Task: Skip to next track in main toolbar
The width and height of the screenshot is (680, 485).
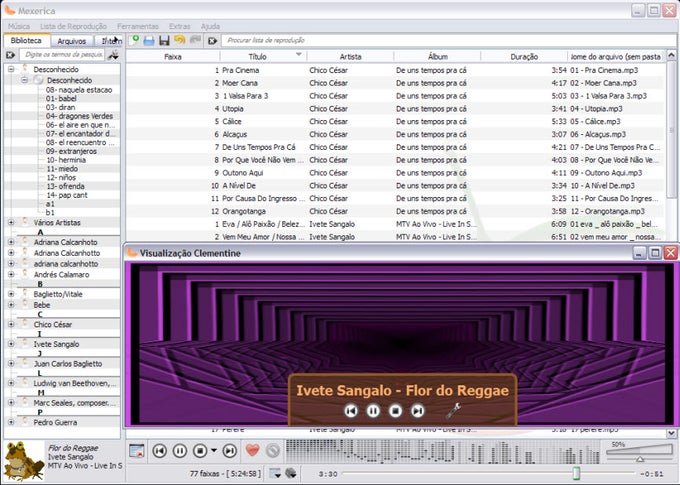Action: (x=229, y=451)
